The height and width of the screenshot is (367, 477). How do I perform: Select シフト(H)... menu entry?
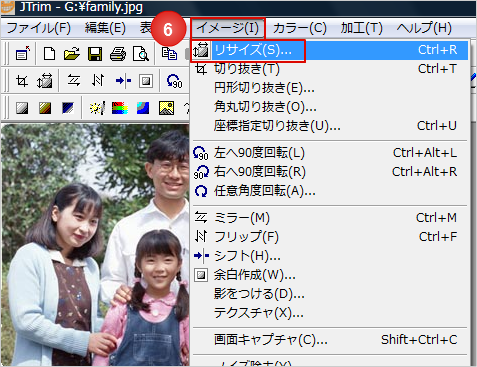click(x=330, y=256)
